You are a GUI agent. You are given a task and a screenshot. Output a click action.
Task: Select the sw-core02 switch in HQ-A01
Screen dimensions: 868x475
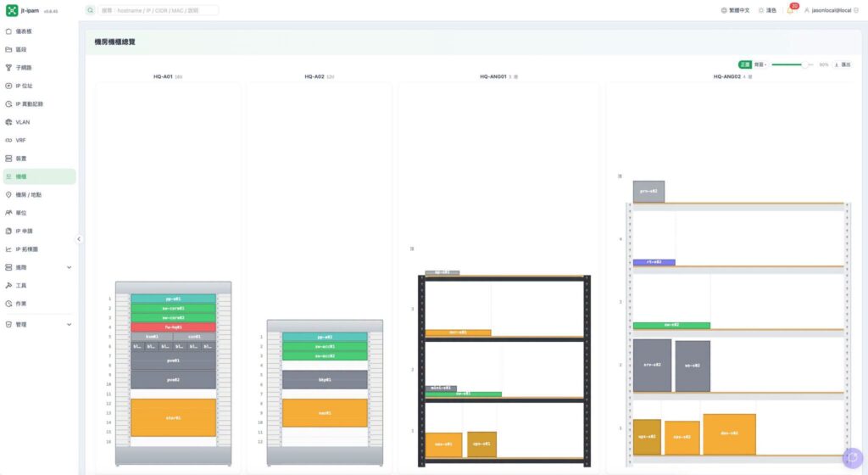[x=173, y=318]
